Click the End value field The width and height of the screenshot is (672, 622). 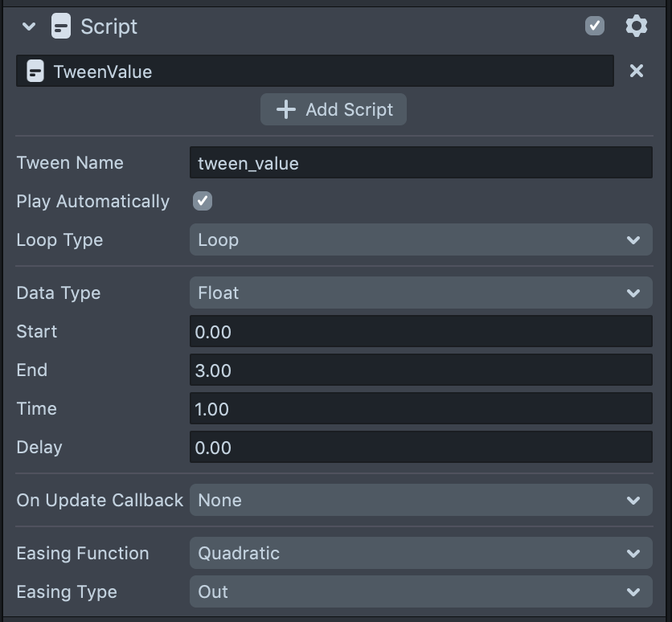[x=420, y=370]
